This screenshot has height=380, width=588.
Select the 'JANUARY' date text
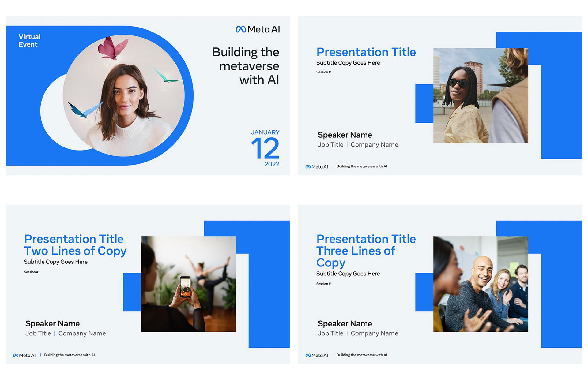coord(265,132)
